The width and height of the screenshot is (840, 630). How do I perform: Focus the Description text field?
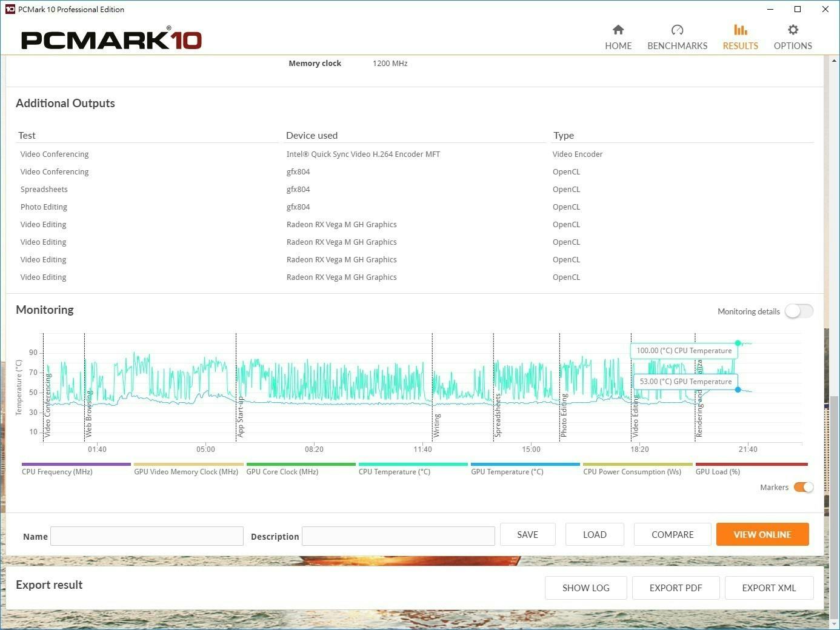click(x=398, y=536)
